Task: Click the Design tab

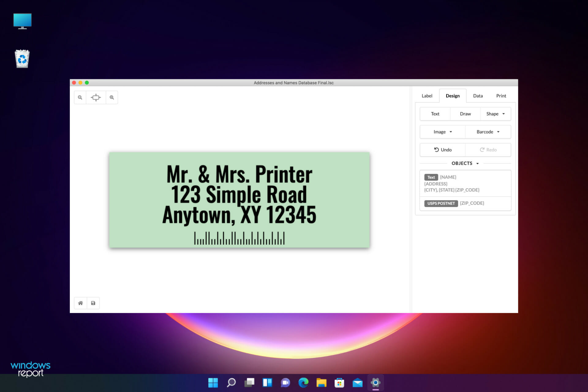Action: click(453, 96)
